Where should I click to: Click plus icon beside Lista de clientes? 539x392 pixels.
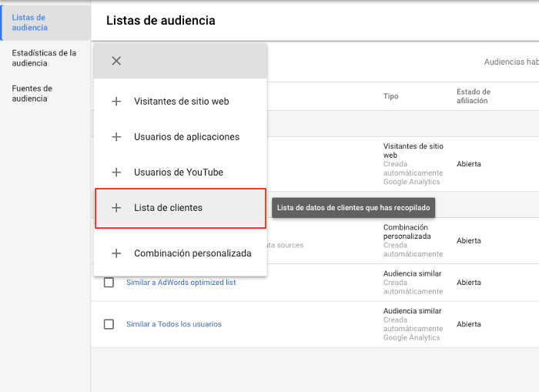coord(116,208)
